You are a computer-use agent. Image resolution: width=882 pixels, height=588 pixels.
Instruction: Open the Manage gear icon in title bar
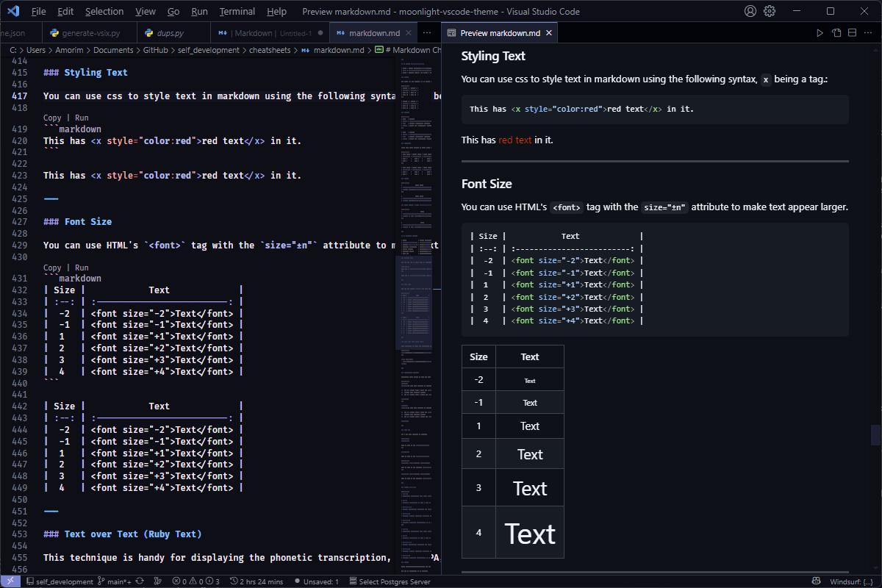pyautogui.click(x=770, y=11)
